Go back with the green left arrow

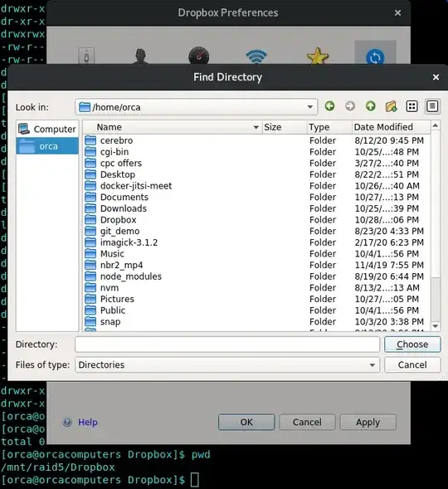(x=329, y=106)
